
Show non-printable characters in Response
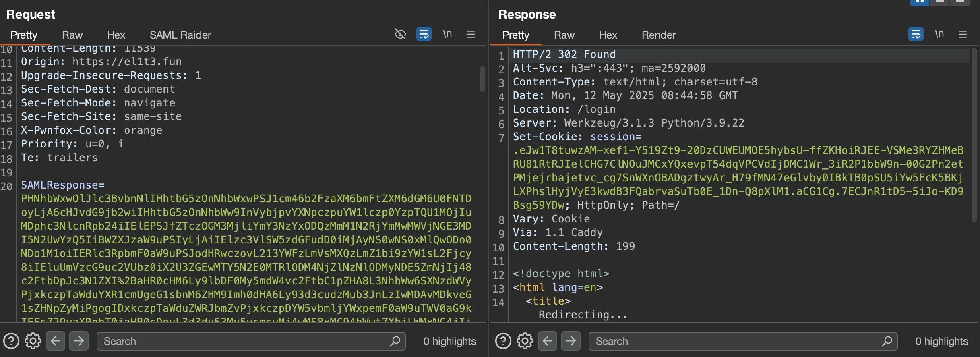coord(939,34)
